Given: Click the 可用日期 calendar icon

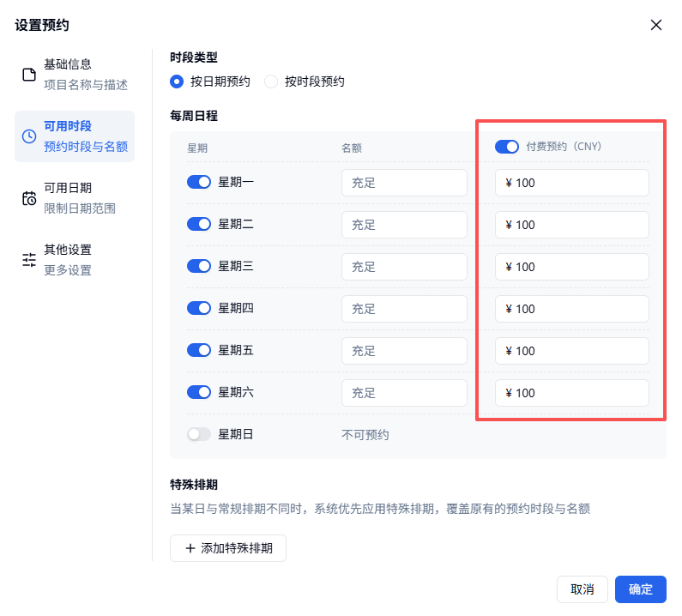Looking at the screenshot, I should pyautogui.click(x=29, y=198).
